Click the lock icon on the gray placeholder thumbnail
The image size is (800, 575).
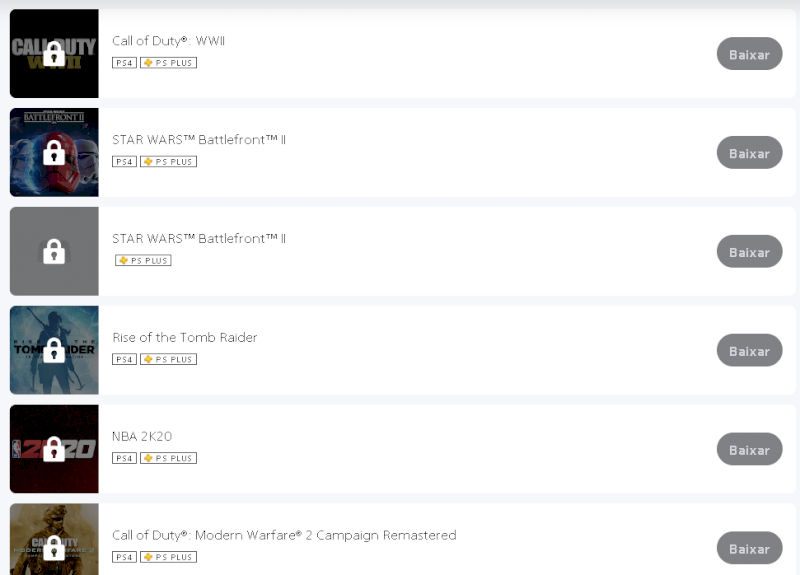tap(54, 252)
